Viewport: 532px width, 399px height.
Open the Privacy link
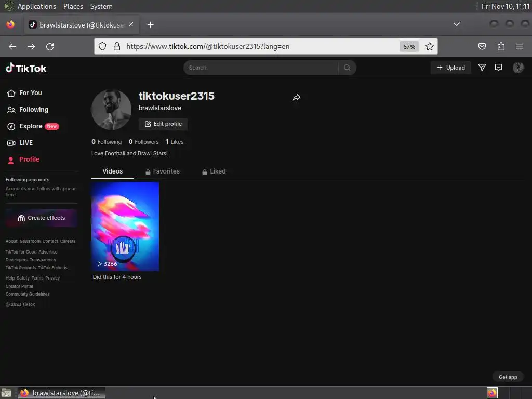click(52, 278)
